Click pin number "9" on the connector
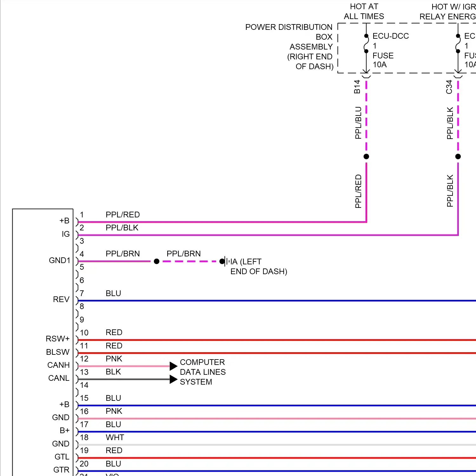The width and height of the screenshot is (476, 476). point(82,320)
